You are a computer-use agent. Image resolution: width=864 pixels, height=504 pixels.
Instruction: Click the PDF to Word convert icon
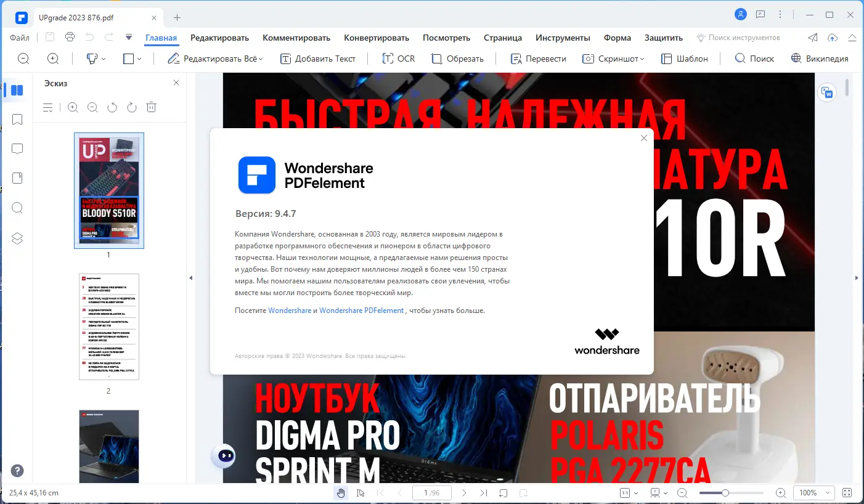tap(826, 92)
